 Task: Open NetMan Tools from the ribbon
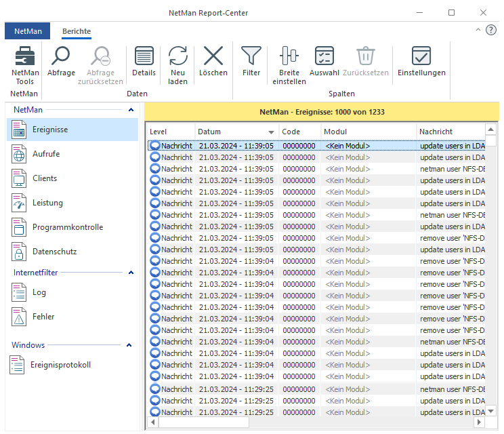coord(25,62)
